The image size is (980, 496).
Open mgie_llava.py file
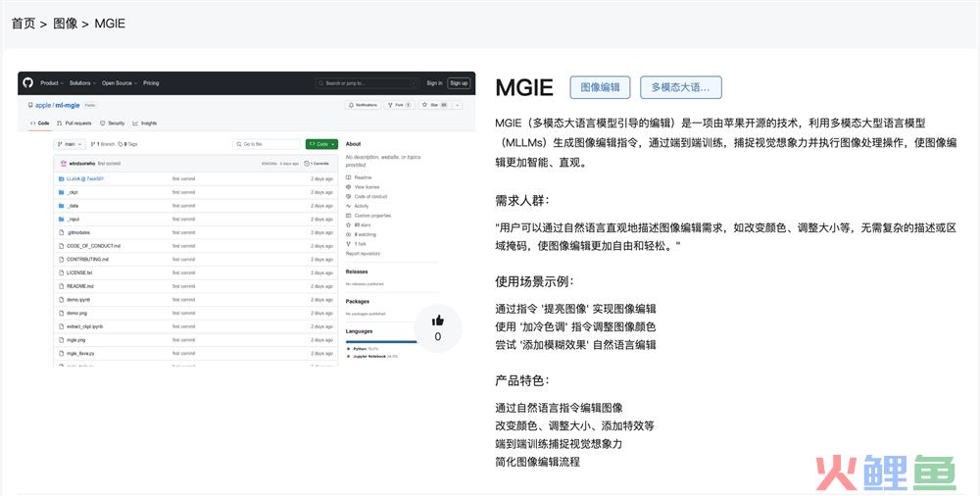click(80, 354)
